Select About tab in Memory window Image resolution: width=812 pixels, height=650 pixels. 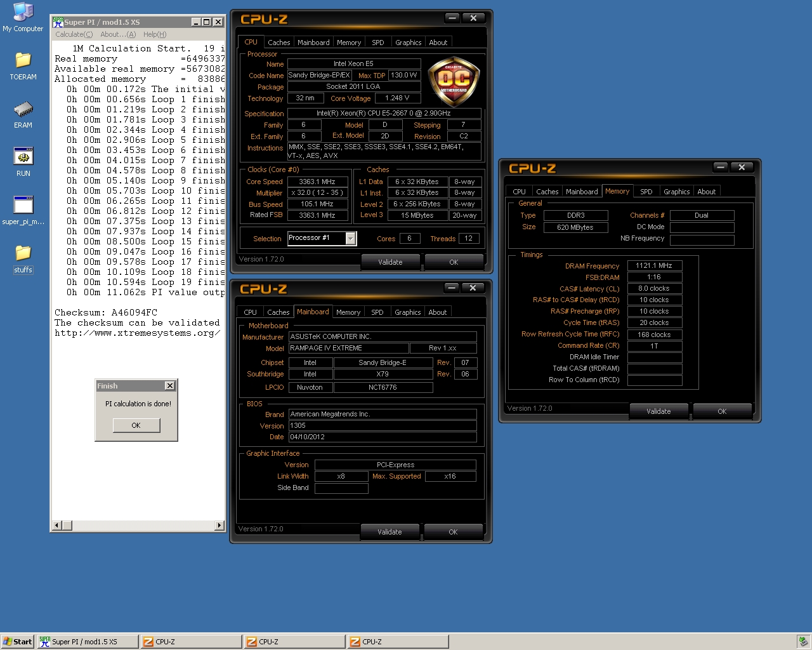click(x=707, y=192)
